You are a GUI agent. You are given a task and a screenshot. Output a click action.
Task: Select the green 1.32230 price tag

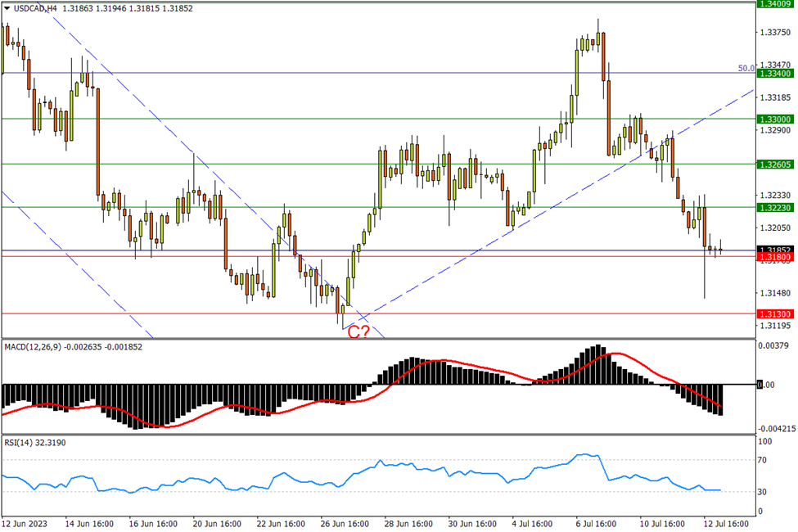point(774,208)
